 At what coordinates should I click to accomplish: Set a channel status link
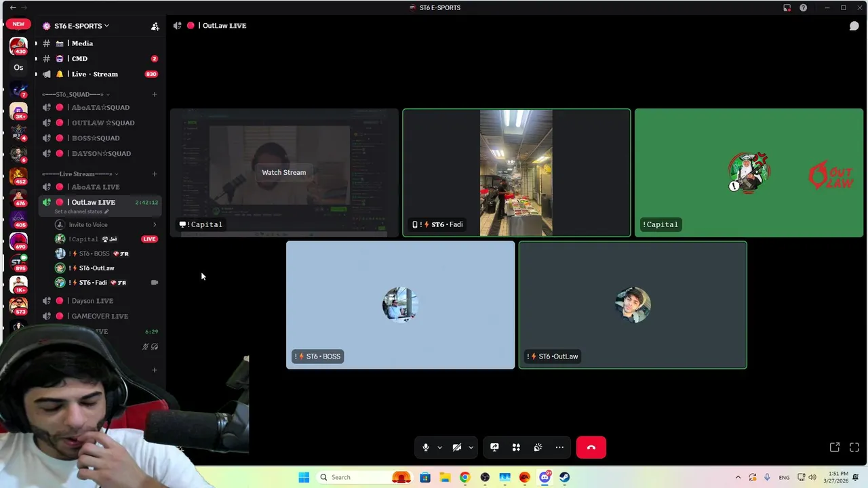click(81, 211)
